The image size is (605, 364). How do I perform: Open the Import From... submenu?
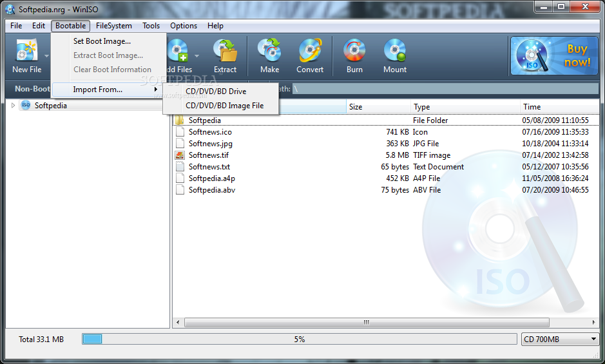106,90
